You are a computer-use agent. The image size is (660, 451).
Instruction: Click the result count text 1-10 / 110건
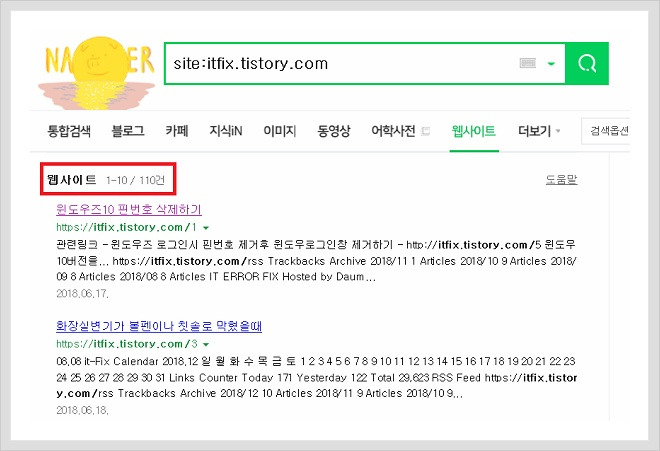tap(135, 180)
